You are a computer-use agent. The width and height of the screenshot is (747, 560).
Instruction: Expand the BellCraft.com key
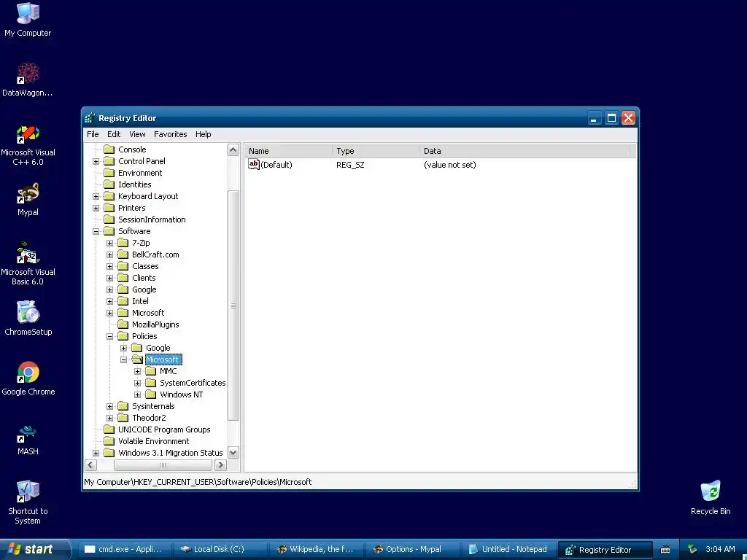tap(109, 254)
